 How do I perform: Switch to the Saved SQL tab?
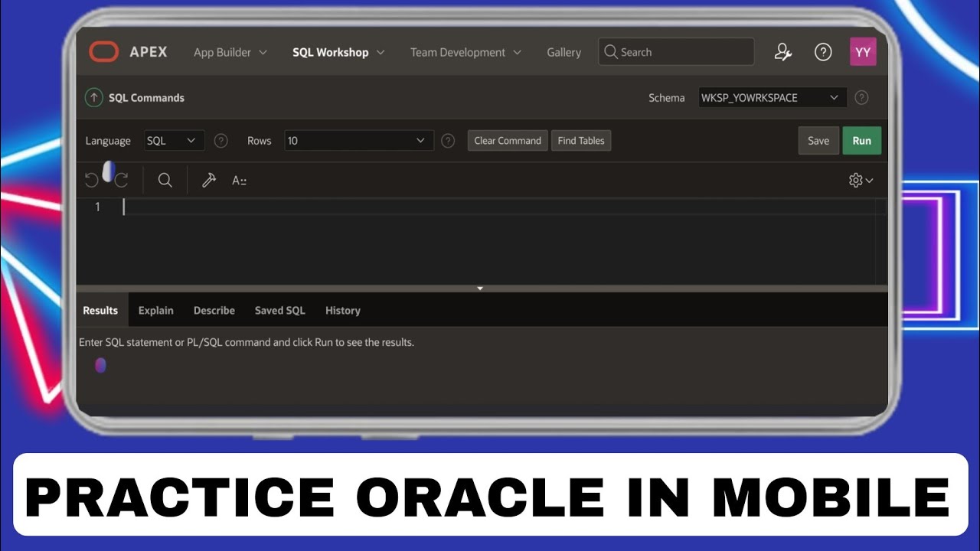(280, 310)
